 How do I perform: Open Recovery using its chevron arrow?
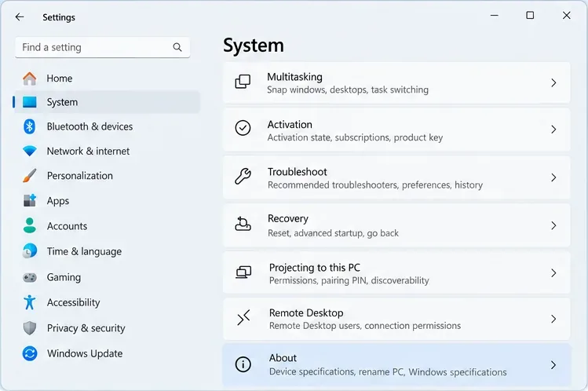coord(553,225)
